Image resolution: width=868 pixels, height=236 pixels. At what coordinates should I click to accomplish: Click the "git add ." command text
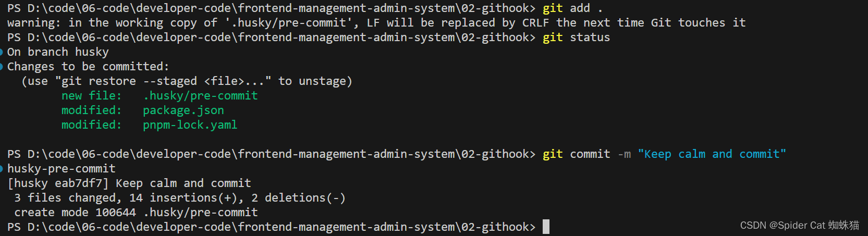[x=572, y=8]
